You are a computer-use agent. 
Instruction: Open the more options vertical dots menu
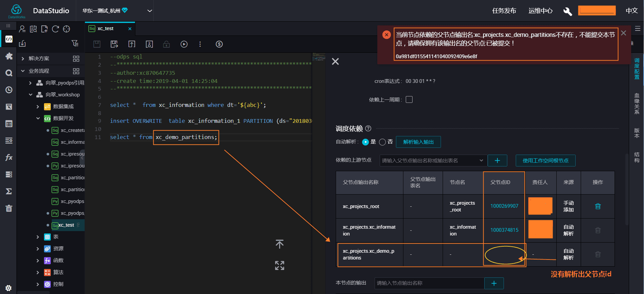[x=200, y=44]
